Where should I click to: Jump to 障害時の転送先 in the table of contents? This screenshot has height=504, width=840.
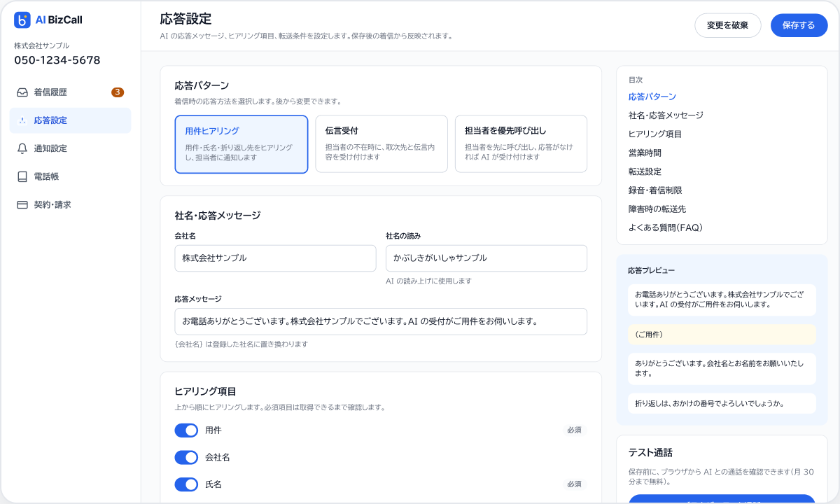tap(657, 209)
